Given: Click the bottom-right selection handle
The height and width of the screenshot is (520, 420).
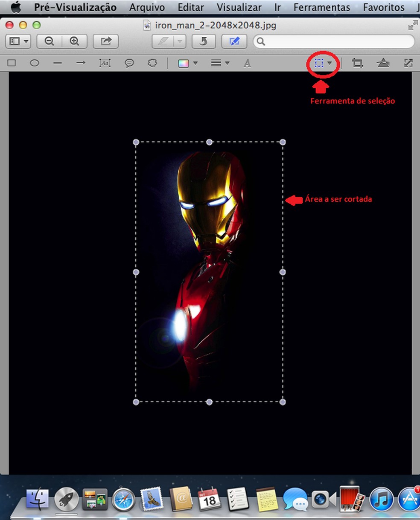Looking at the screenshot, I should tap(282, 402).
